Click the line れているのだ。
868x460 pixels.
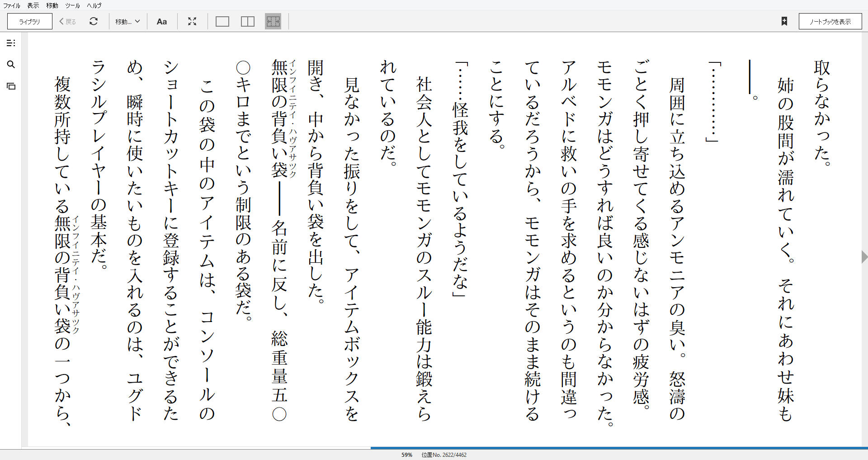388,113
